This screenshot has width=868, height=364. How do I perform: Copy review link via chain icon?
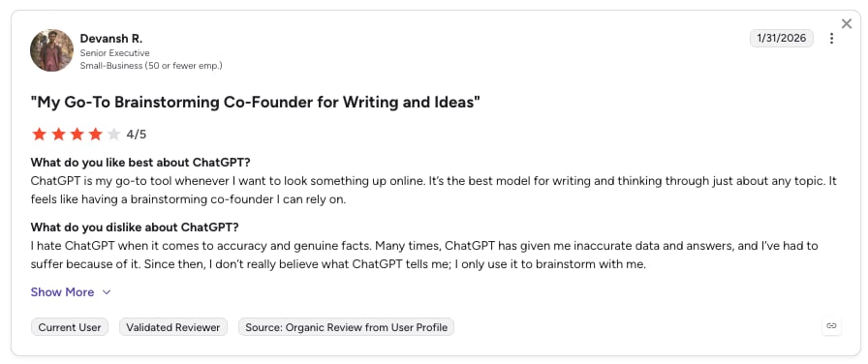click(831, 326)
